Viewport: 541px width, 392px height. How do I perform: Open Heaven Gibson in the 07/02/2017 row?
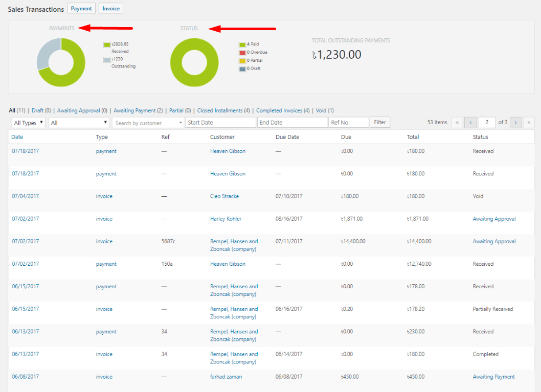click(228, 264)
